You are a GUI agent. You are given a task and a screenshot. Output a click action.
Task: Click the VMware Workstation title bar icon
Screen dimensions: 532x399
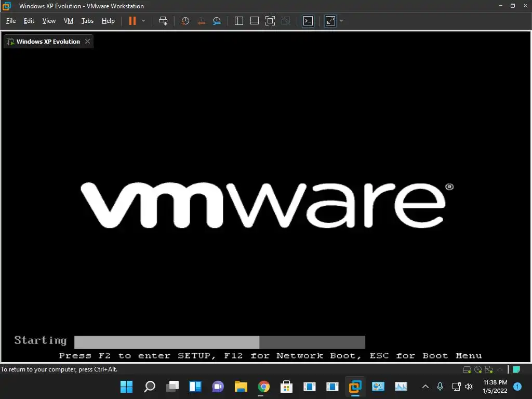coord(7,6)
